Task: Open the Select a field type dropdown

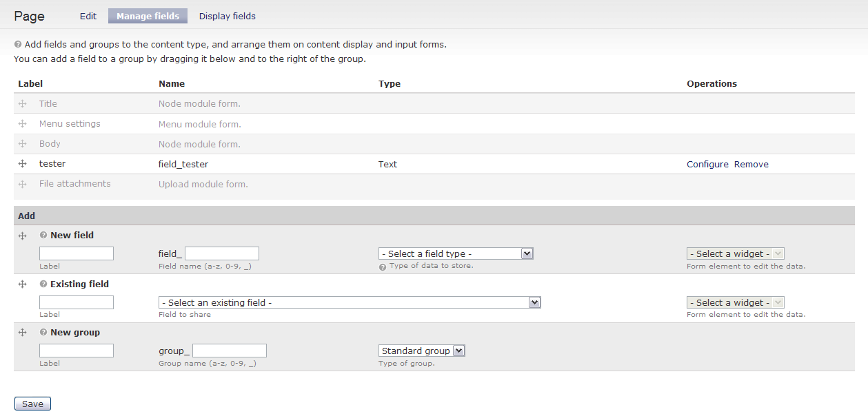Action: pyautogui.click(x=456, y=253)
